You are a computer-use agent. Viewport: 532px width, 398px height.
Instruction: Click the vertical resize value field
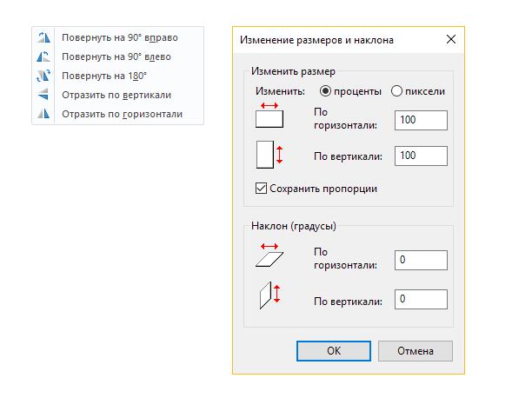coord(421,156)
